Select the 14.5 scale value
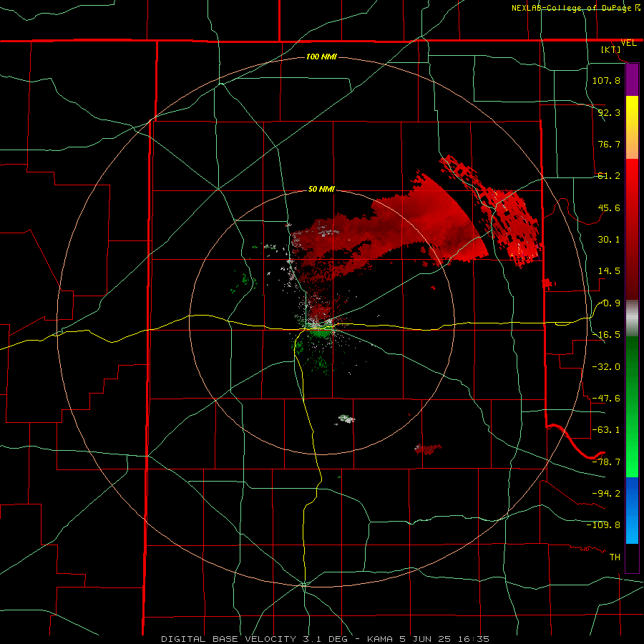 (609, 271)
